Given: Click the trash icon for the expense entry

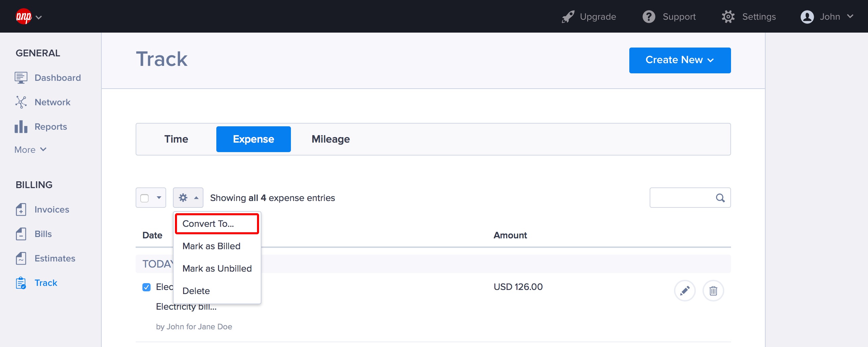Looking at the screenshot, I should (x=713, y=291).
